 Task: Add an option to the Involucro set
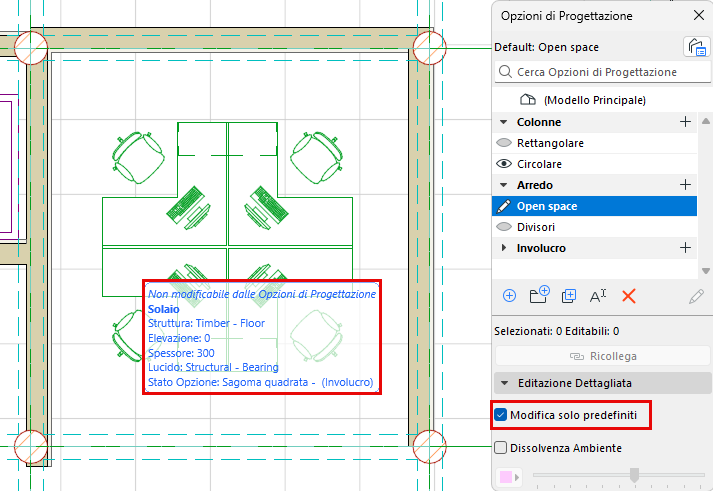point(685,248)
